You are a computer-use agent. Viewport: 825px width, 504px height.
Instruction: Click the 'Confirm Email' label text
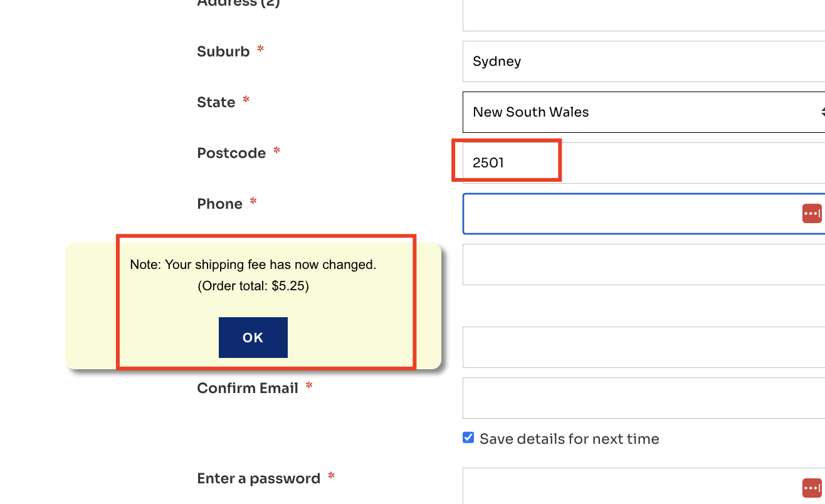(x=248, y=388)
